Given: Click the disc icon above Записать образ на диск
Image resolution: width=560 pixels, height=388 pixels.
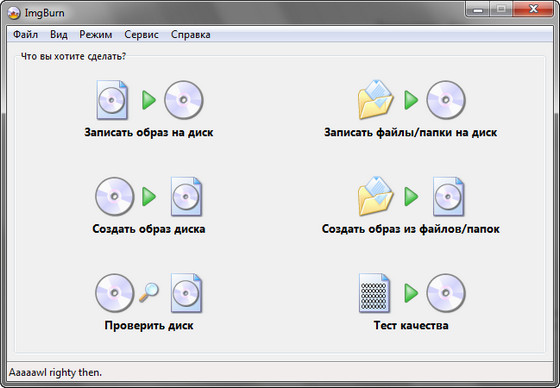Looking at the screenshot, I should (x=184, y=100).
